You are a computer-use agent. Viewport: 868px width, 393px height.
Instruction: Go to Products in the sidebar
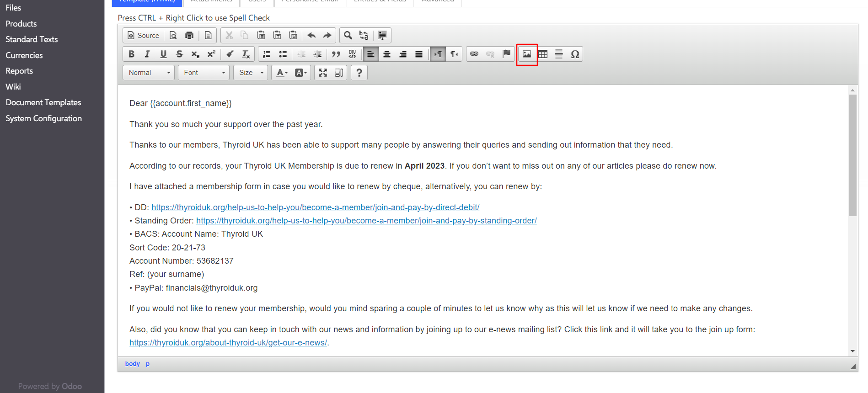[21, 24]
